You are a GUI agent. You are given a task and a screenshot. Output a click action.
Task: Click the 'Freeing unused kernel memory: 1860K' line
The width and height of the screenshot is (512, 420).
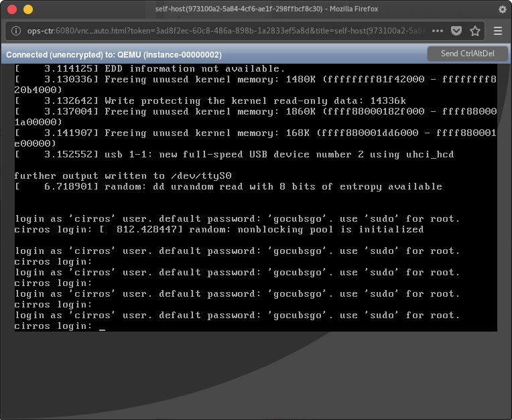pyautogui.click(x=256, y=117)
